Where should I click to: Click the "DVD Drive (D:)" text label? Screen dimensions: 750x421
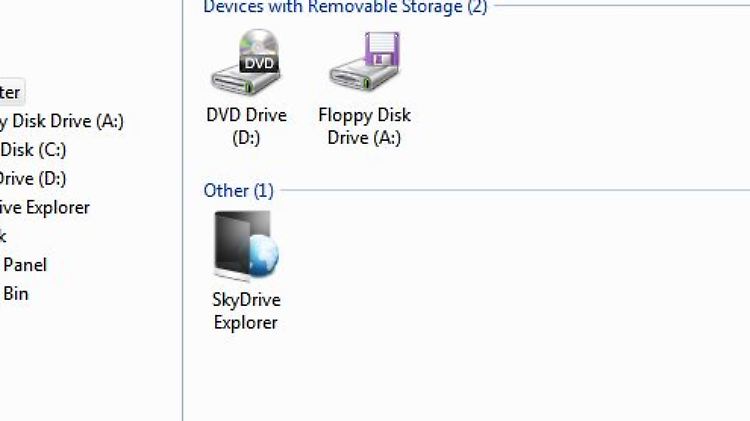(x=246, y=126)
